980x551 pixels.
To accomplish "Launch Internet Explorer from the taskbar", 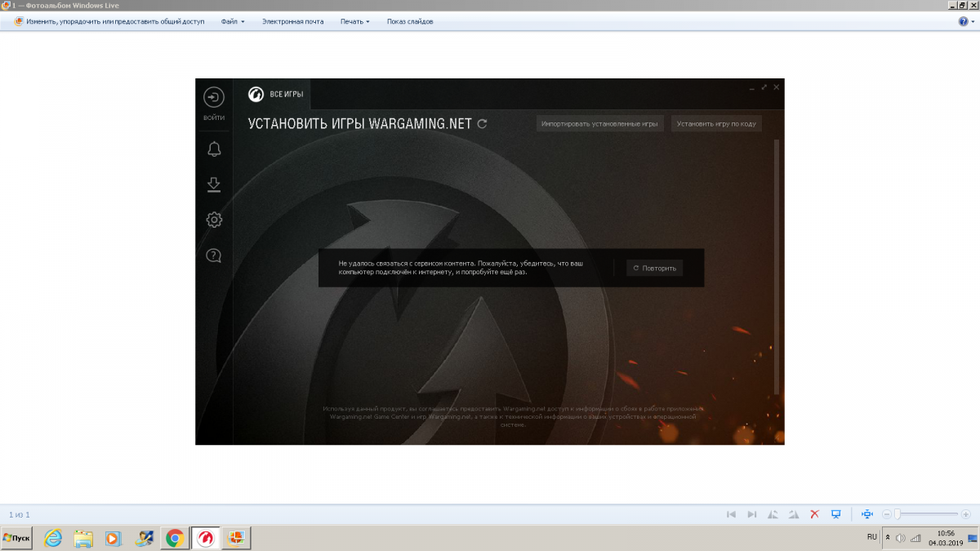I will (x=54, y=538).
